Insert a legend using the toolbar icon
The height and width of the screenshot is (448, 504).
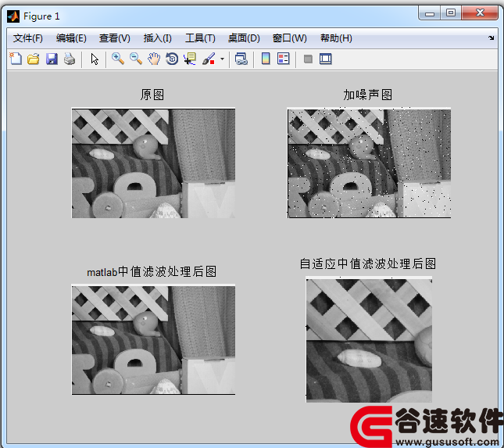pos(284,59)
